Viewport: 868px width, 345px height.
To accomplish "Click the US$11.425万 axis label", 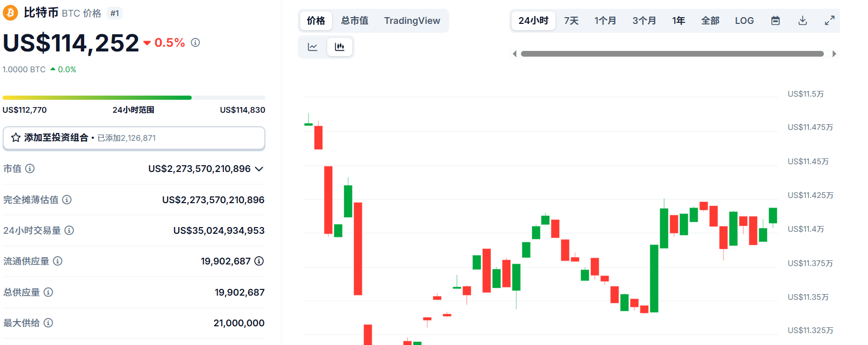I will pos(810,195).
